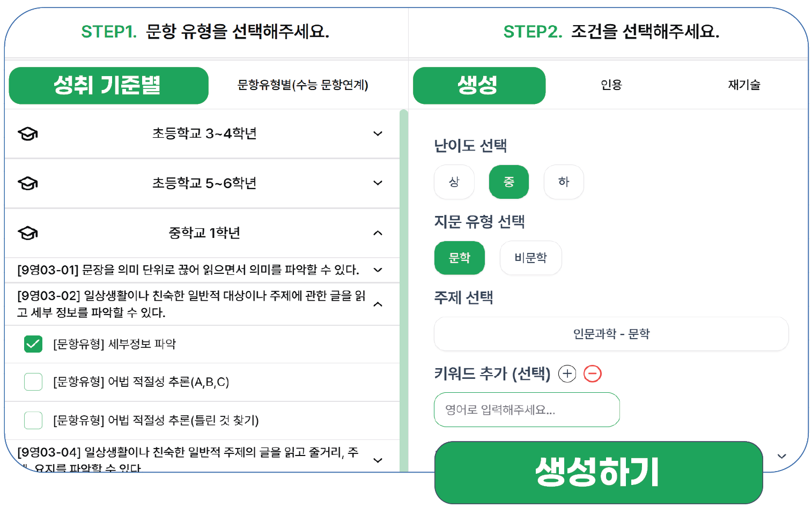The height and width of the screenshot is (508, 812).
Task: Click graduation cap icon for 중학교 1학년
Action: click(28, 233)
